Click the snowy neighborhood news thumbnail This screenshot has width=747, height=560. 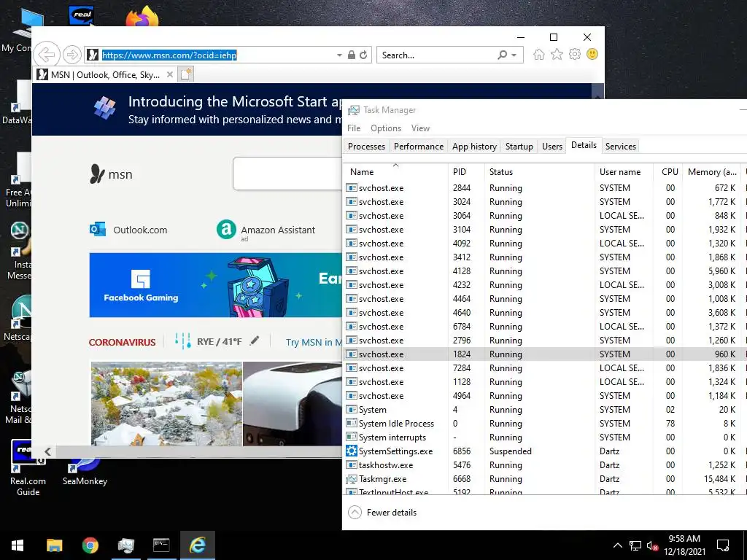[167, 404]
